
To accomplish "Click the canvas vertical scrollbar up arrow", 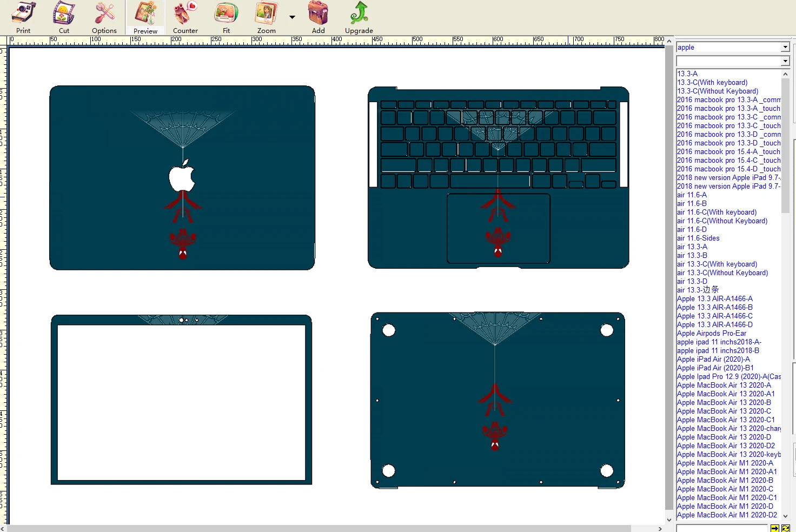I will (669, 41).
